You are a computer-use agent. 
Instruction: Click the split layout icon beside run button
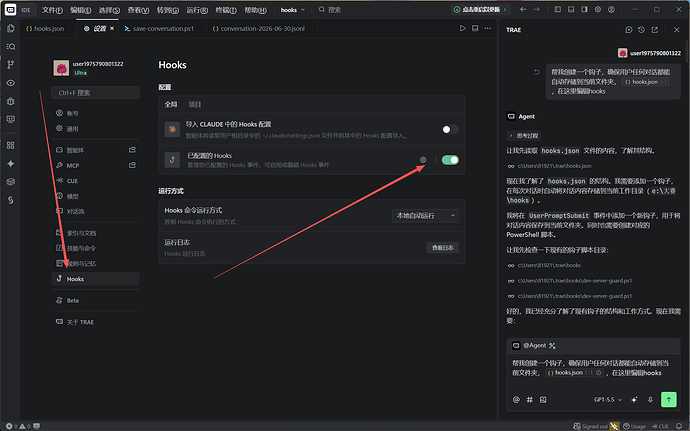(x=475, y=28)
